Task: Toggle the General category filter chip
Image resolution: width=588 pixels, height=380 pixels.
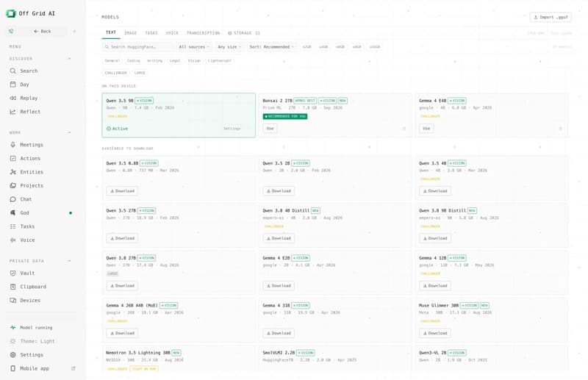Action: tap(112, 60)
